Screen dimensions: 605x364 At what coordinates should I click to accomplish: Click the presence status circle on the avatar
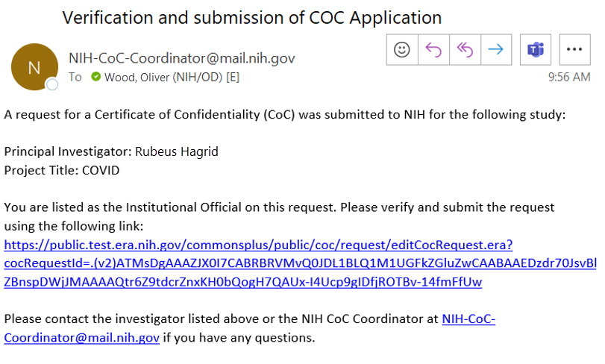point(52,85)
